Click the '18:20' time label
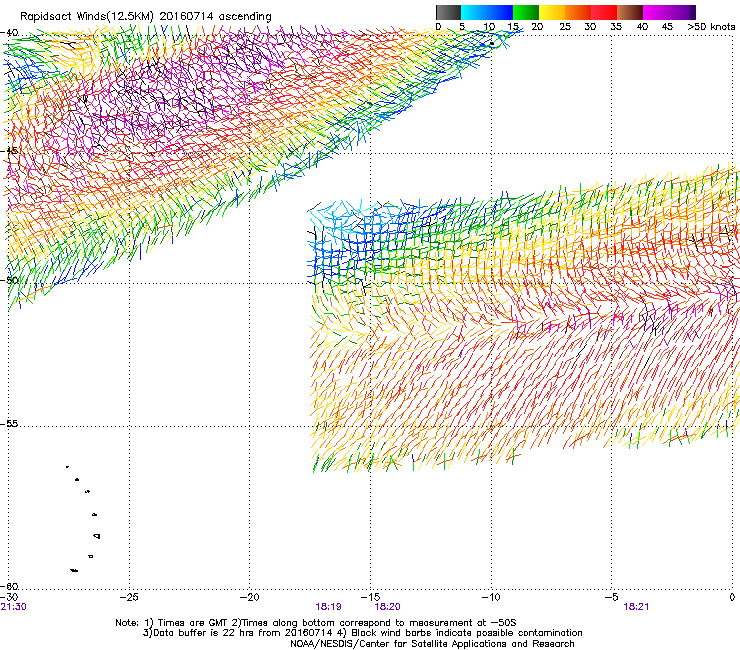740x650 pixels. pos(387,607)
